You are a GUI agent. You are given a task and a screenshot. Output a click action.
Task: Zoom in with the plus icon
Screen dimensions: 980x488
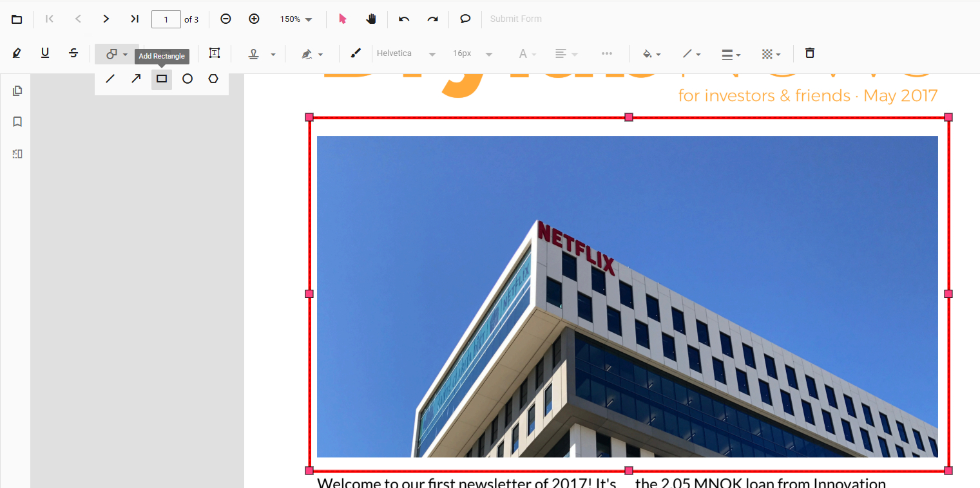pyautogui.click(x=254, y=19)
